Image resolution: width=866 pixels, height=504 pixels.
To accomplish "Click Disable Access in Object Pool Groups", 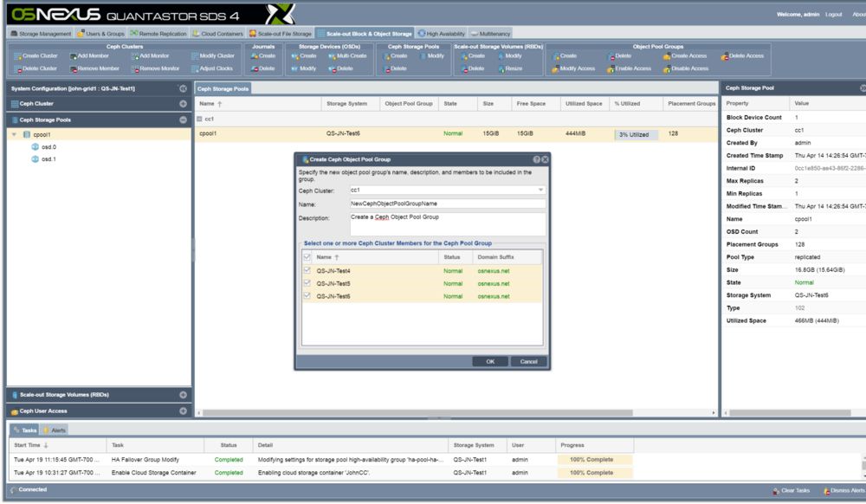I will click(x=685, y=69).
